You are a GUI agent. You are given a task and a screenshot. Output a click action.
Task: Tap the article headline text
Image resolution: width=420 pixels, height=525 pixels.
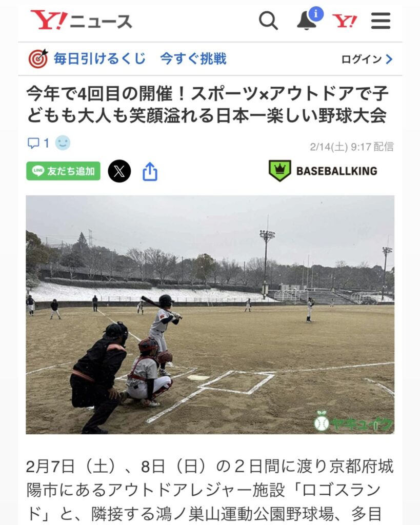pyautogui.click(x=207, y=104)
